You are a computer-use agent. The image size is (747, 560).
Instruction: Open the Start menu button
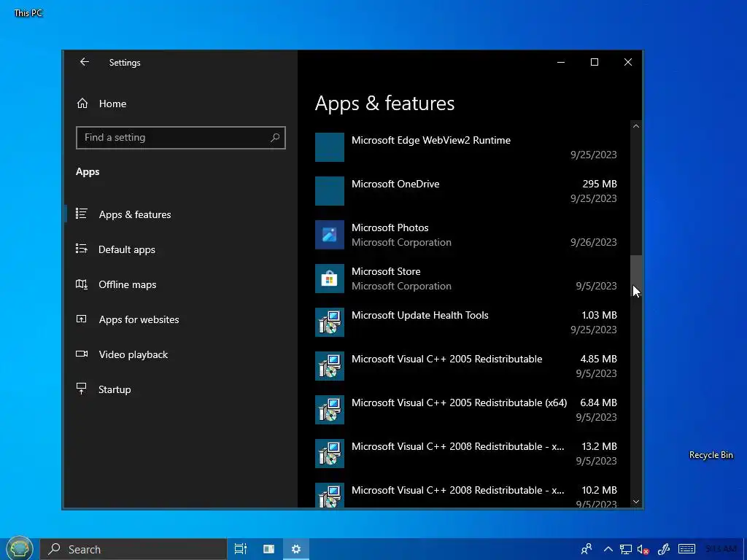pyautogui.click(x=19, y=548)
